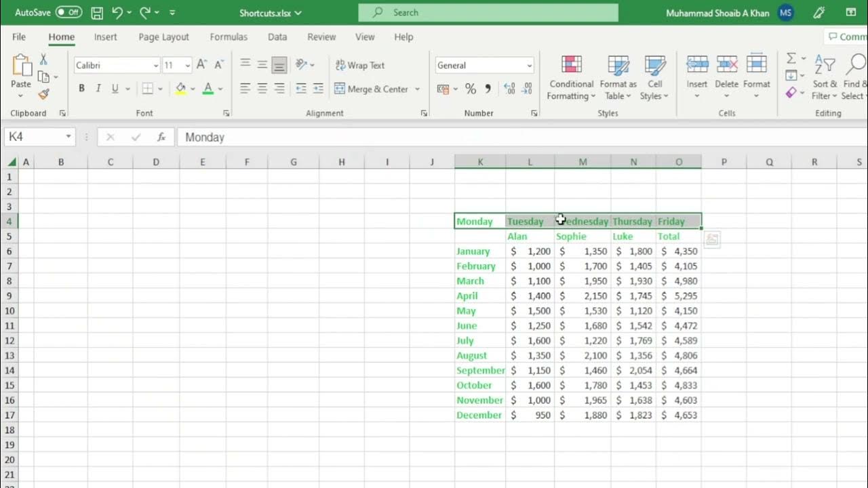Image resolution: width=868 pixels, height=488 pixels.
Task: Expand the Conditional Formatting menu
Action: point(571,78)
